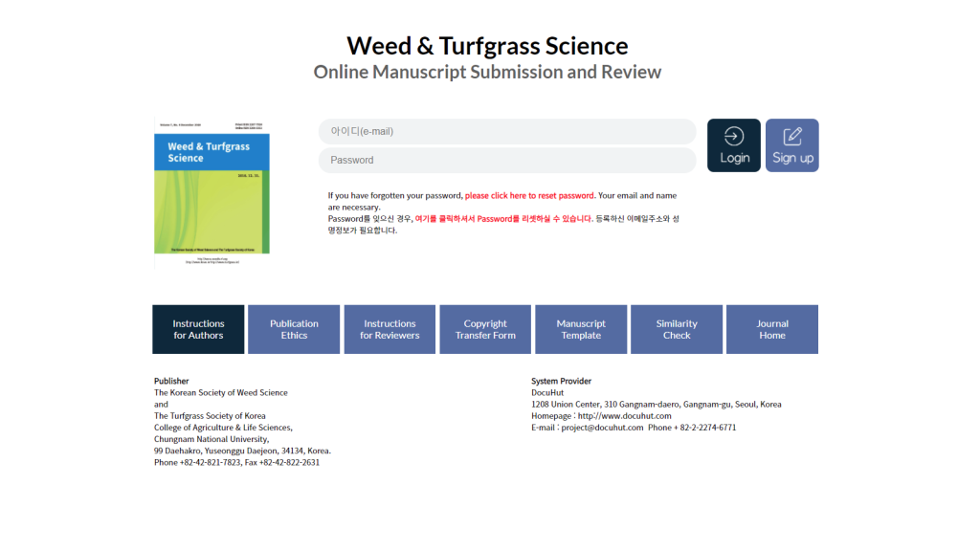This screenshot has height=551, width=980.
Task: Click the Publisher label
Action: click(171, 381)
